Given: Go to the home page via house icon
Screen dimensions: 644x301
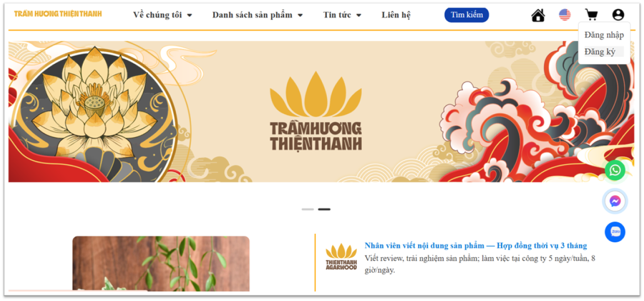Looking at the screenshot, I should click(538, 15).
